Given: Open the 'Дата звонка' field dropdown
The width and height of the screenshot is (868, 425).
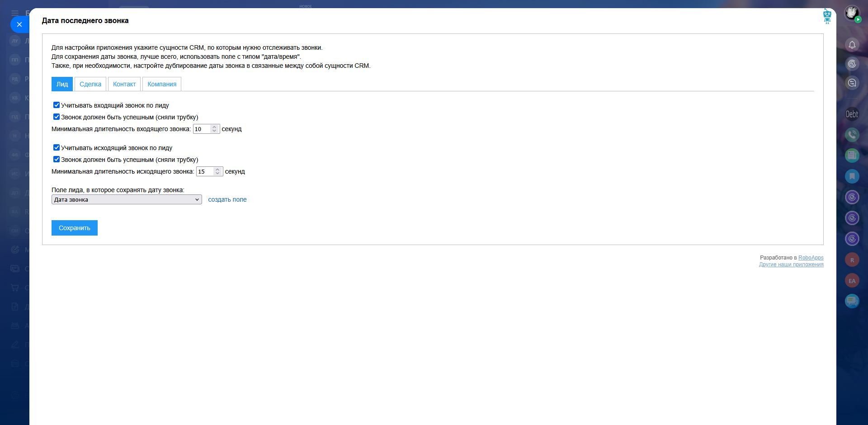Looking at the screenshot, I should coord(127,199).
